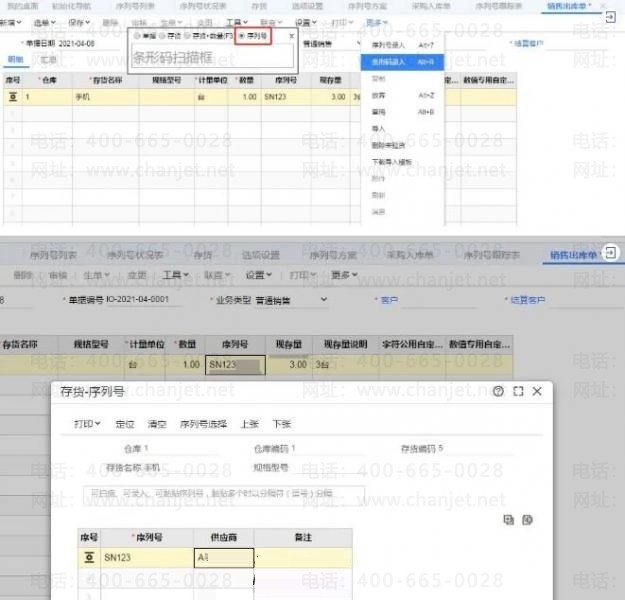
Task: Click 上张 button in serial dialog
Action: click(250, 424)
